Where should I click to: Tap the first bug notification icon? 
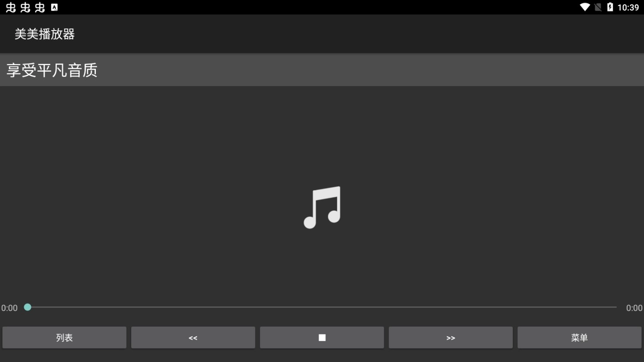click(x=11, y=7)
